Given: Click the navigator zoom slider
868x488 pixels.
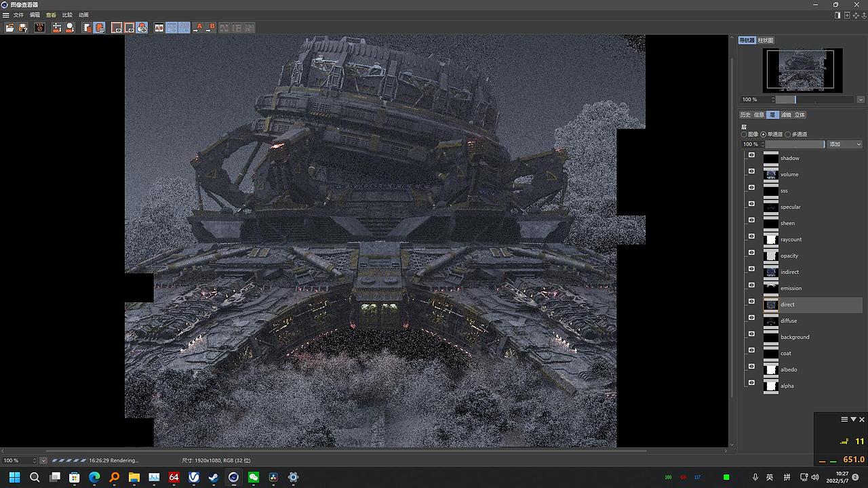Looking at the screenshot, I should [816, 100].
